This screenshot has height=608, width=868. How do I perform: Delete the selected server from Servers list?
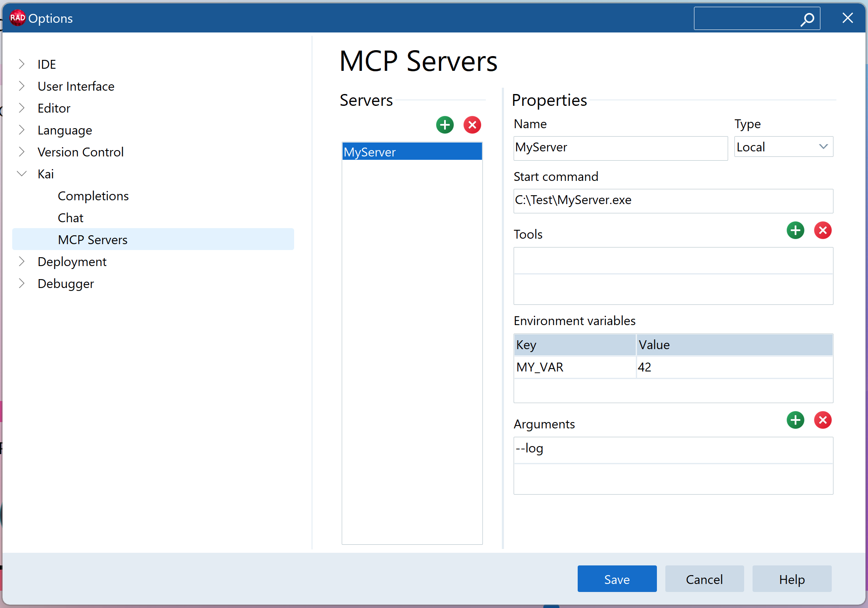pos(472,125)
